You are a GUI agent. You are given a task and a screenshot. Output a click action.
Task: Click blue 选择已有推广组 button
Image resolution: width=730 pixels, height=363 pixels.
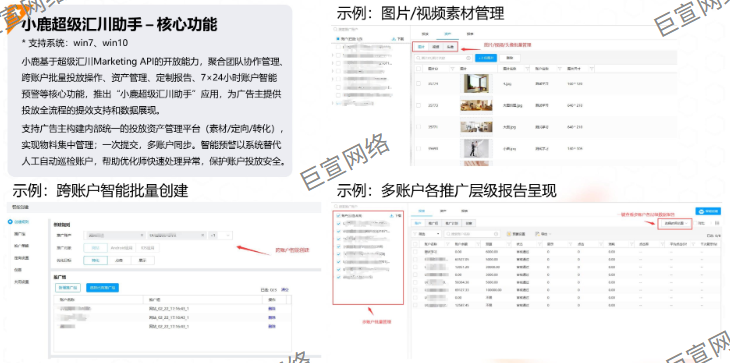pos(102,288)
